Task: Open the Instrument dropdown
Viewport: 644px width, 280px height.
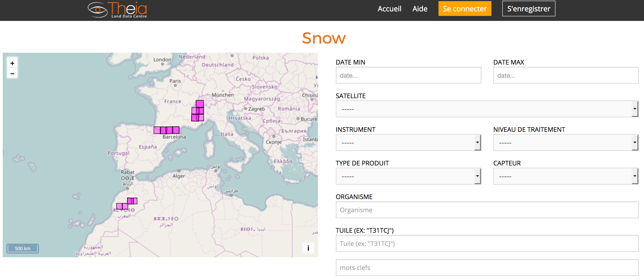Action: click(408, 143)
